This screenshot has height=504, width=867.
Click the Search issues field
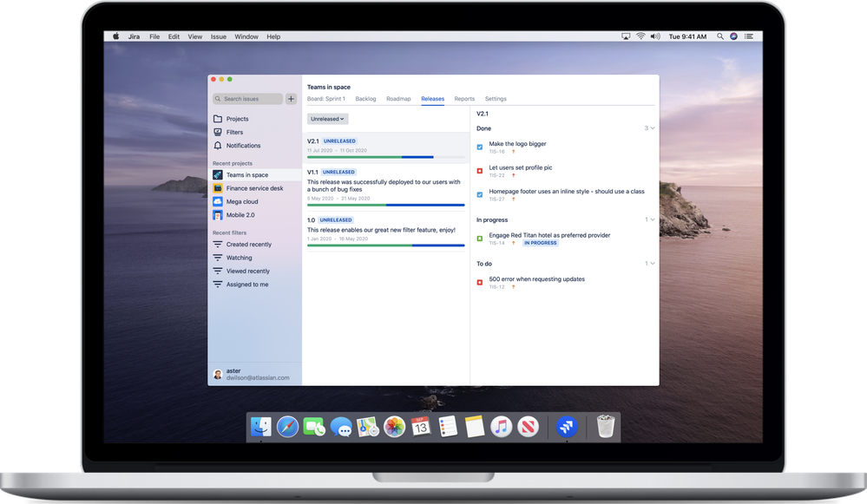point(247,99)
